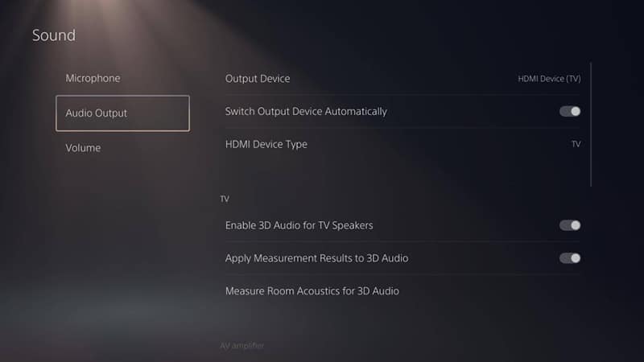
Task: Click the TV value for HDMI Device Type
Action: pos(576,144)
